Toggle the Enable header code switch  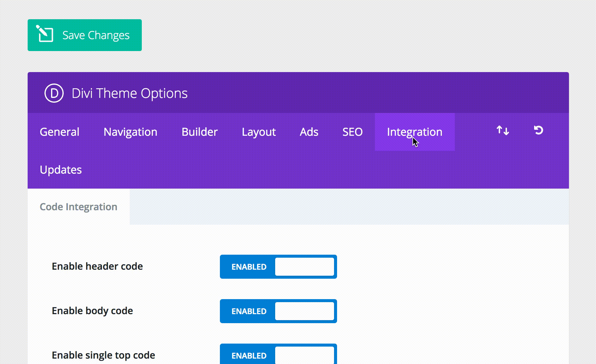coord(278,267)
